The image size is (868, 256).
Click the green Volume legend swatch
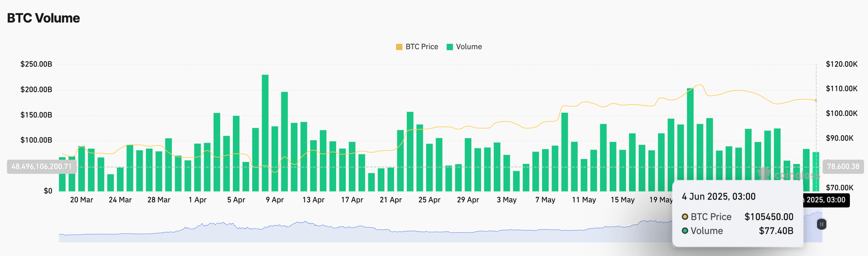click(450, 47)
